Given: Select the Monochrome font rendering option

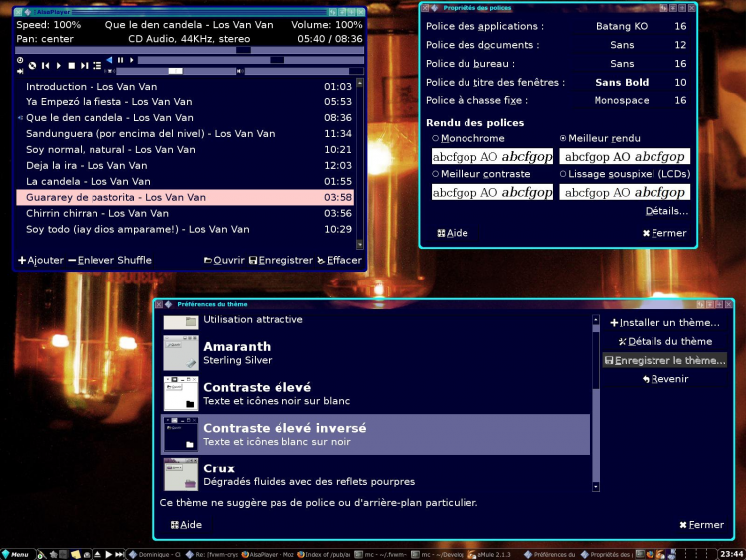Looking at the screenshot, I should pyautogui.click(x=436, y=138).
